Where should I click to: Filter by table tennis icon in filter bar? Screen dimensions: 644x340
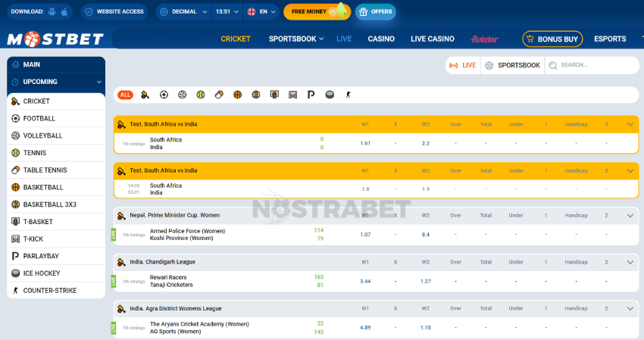click(219, 95)
